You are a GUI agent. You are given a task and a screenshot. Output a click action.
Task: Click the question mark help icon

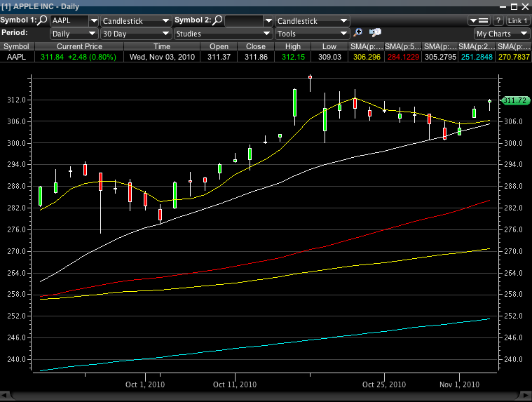point(498,21)
